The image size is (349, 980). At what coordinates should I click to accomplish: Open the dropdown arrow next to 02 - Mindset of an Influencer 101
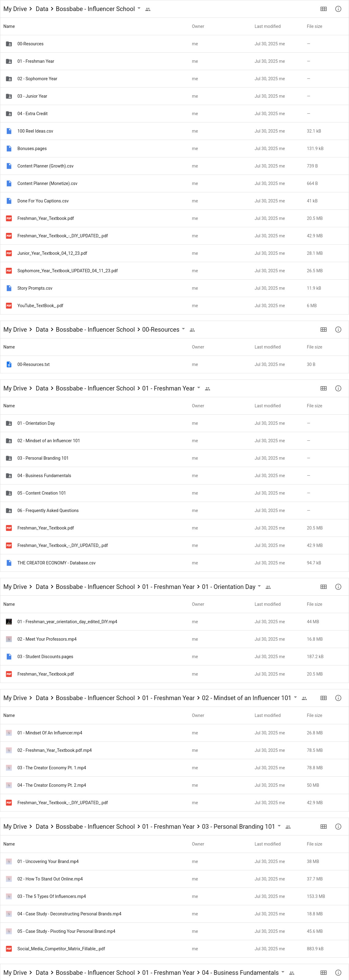295,698
